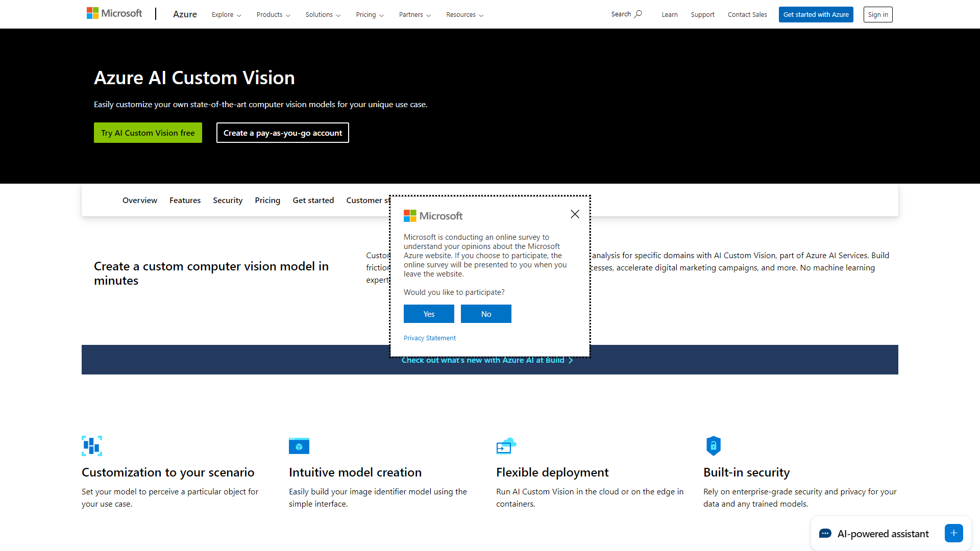Screen dimensions: 980x551
Task: Close the Microsoft survey dialog
Action: point(575,214)
